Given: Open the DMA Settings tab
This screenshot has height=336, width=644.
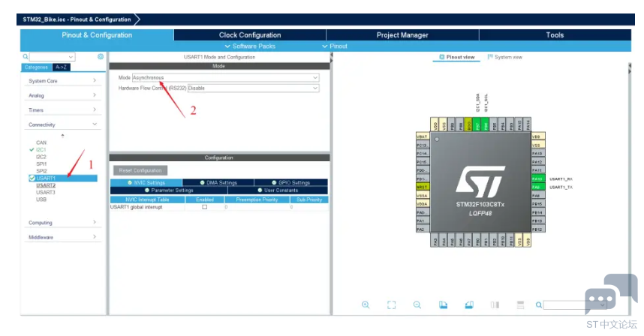Looking at the screenshot, I should [x=218, y=182].
